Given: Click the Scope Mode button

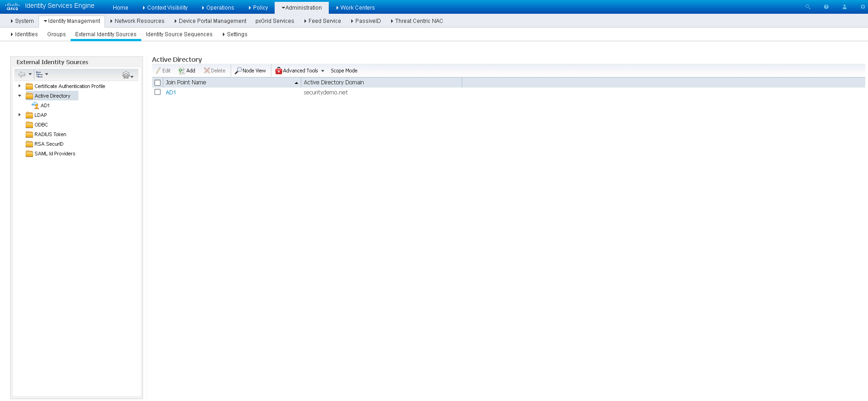Looking at the screenshot, I should (x=344, y=71).
